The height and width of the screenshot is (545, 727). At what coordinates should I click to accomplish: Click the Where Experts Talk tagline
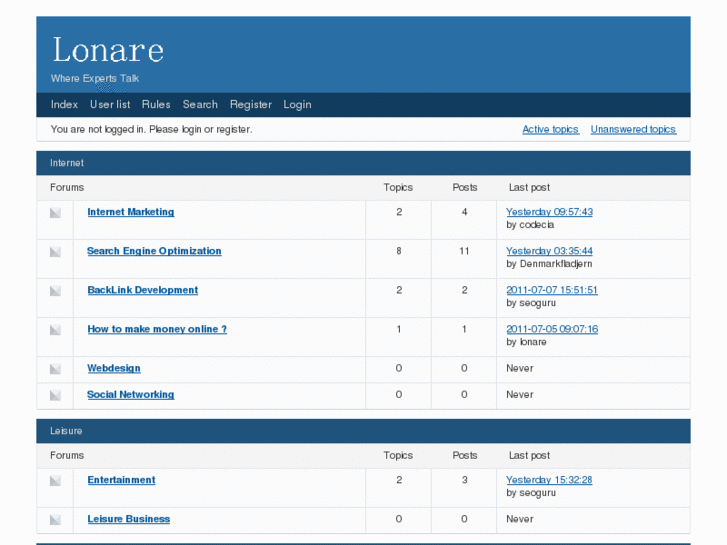point(95,78)
